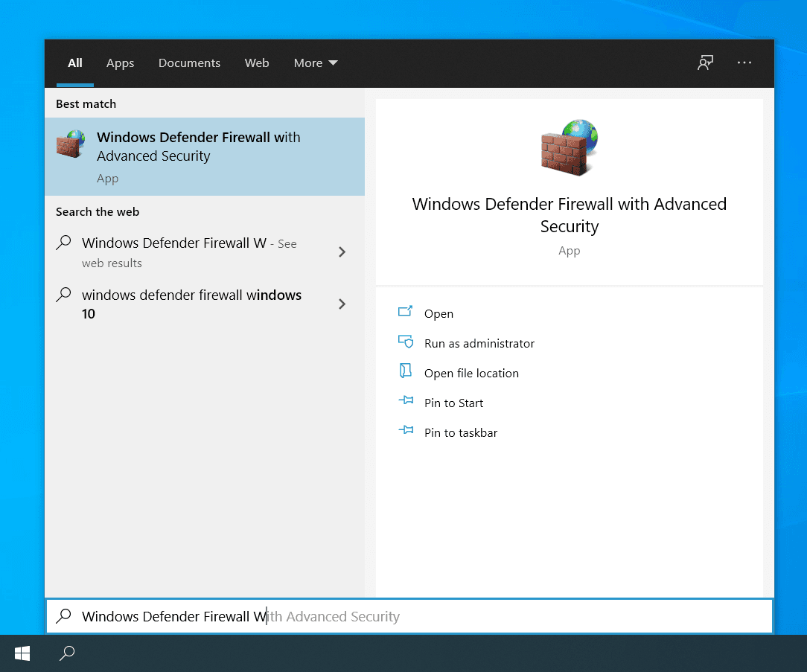Select the All filter tab
The width and height of the screenshot is (807, 672).
[75, 63]
